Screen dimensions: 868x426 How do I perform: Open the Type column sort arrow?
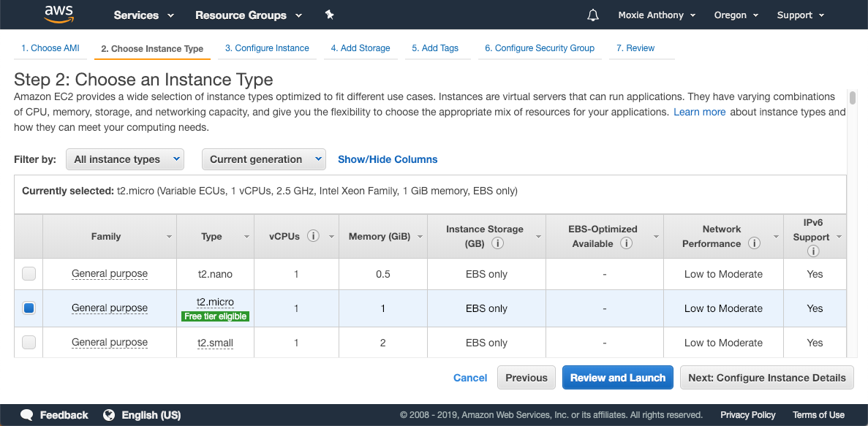point(246,237)
